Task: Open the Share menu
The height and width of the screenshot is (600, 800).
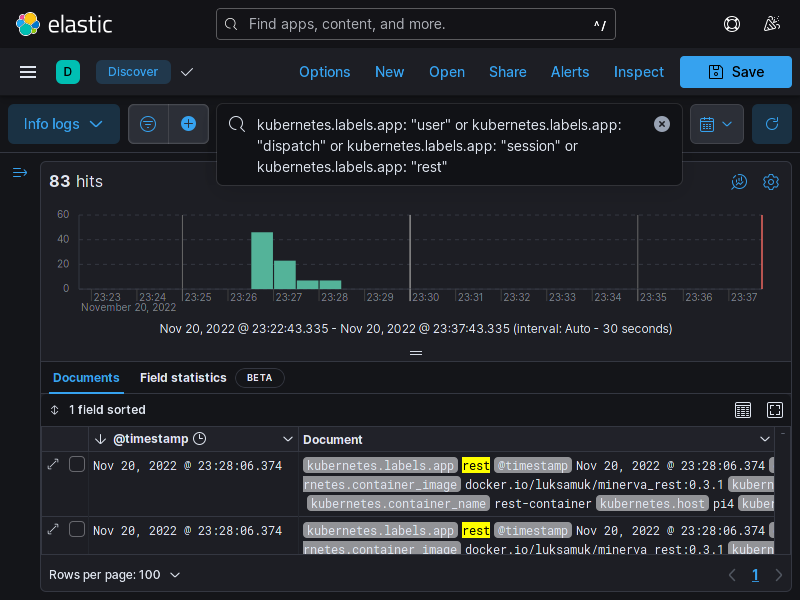Action: click(x=507, y=72)
